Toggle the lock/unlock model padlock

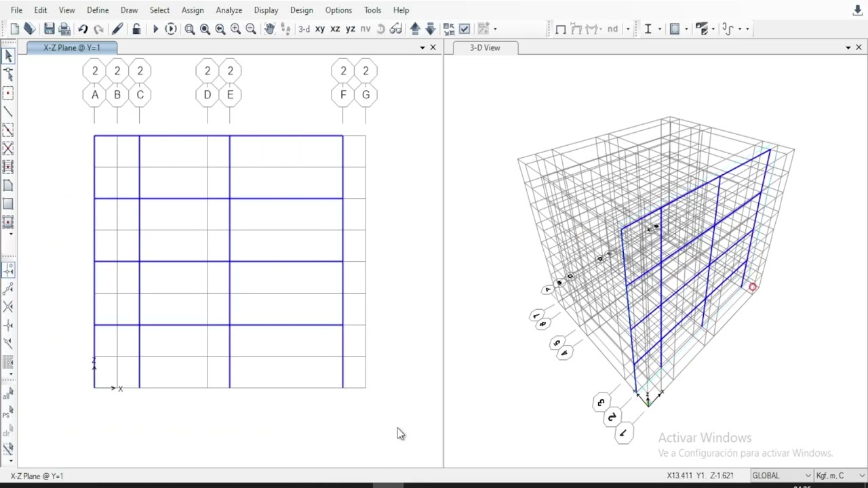[136, 28]
